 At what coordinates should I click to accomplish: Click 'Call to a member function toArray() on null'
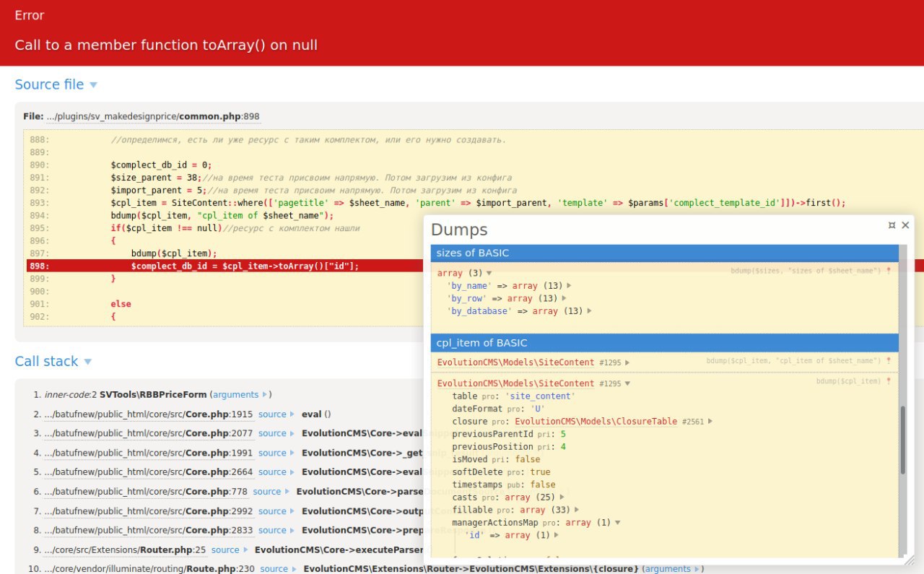166,45
